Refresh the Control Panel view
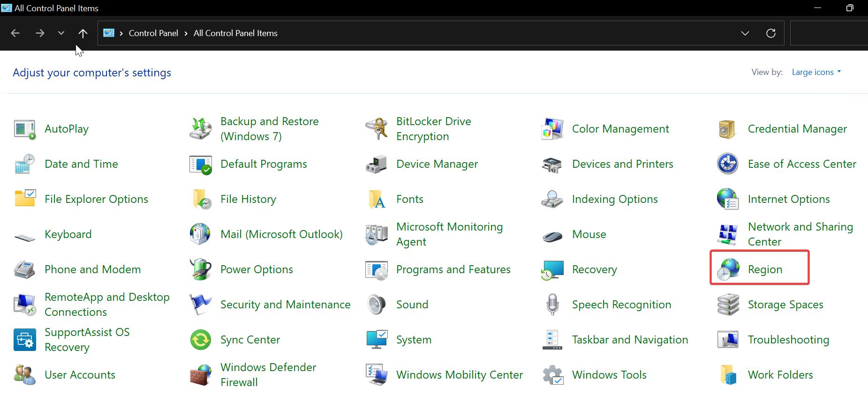Viewport: 868px width, 410px height. tap(770, 33)
